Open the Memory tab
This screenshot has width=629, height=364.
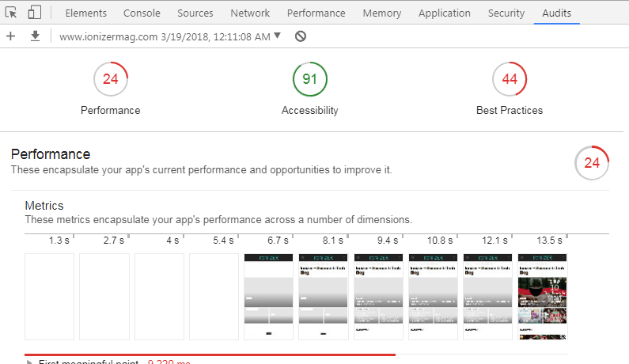pos(382,13)
